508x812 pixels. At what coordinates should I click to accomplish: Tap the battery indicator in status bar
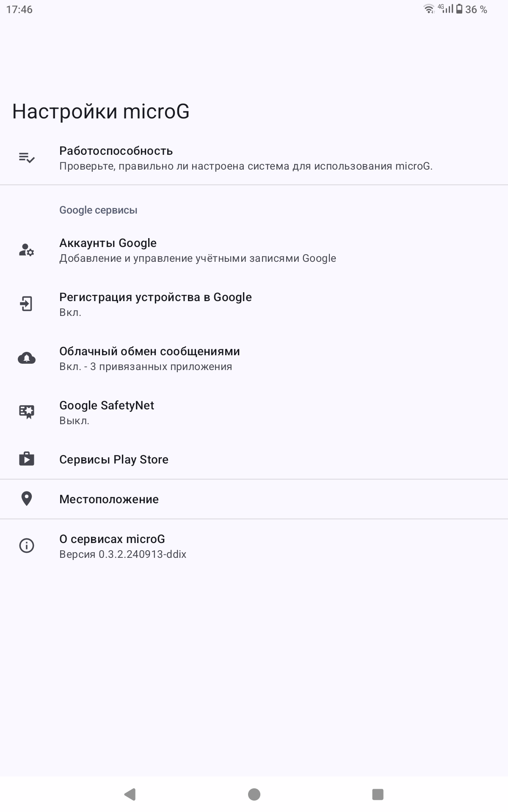tap(459, 9)
